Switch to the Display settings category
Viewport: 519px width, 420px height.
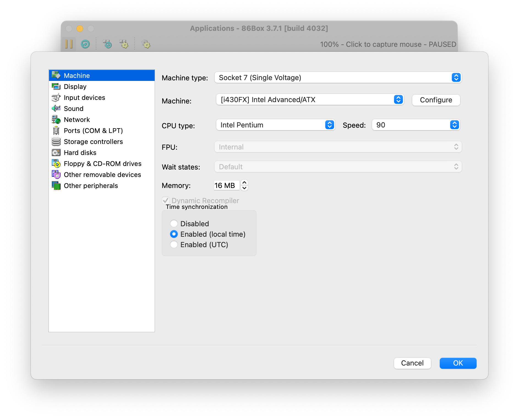pyautogui.click(x=75, y=86)
